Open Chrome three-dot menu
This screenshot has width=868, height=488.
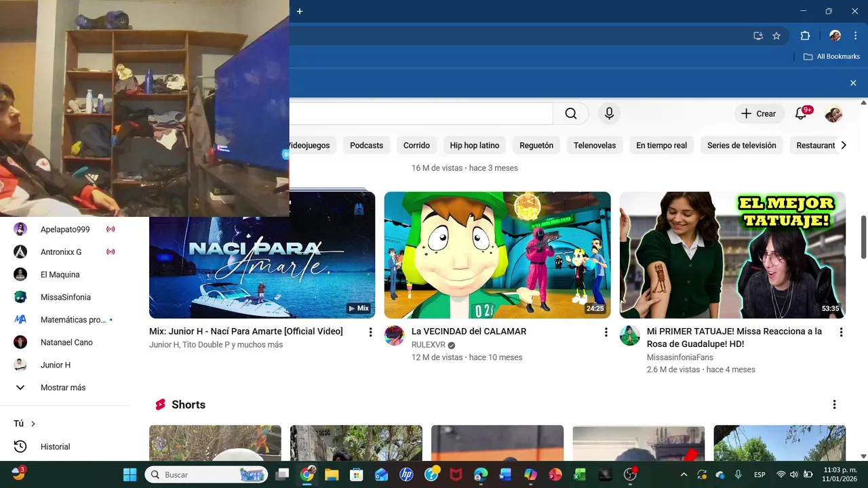click(856, 36)
